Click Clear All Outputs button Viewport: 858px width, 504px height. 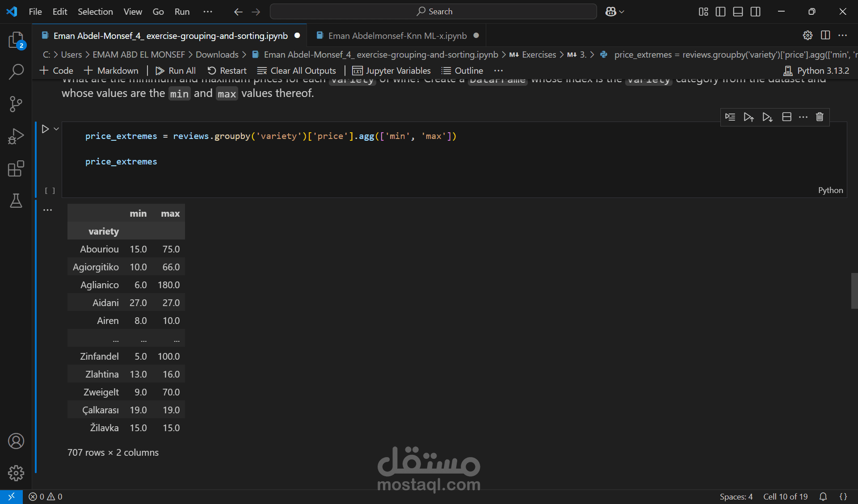(297, 71)
